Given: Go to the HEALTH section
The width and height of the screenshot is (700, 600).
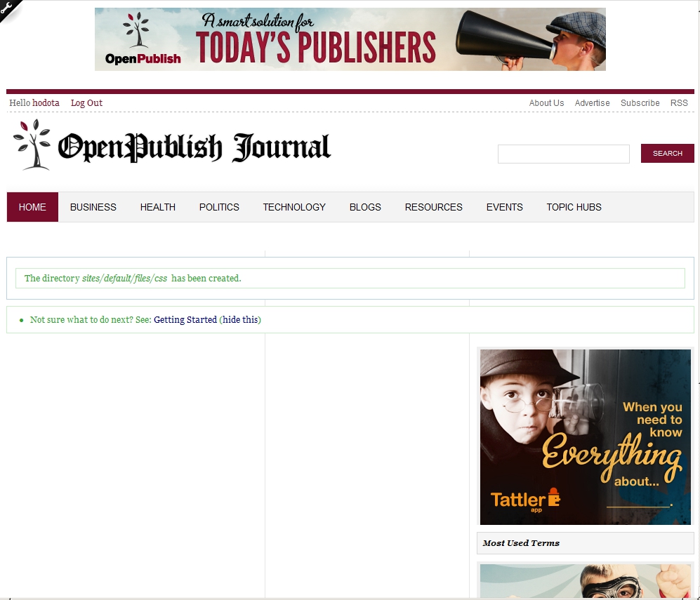Looking at the screenshot, I should 157,207.
